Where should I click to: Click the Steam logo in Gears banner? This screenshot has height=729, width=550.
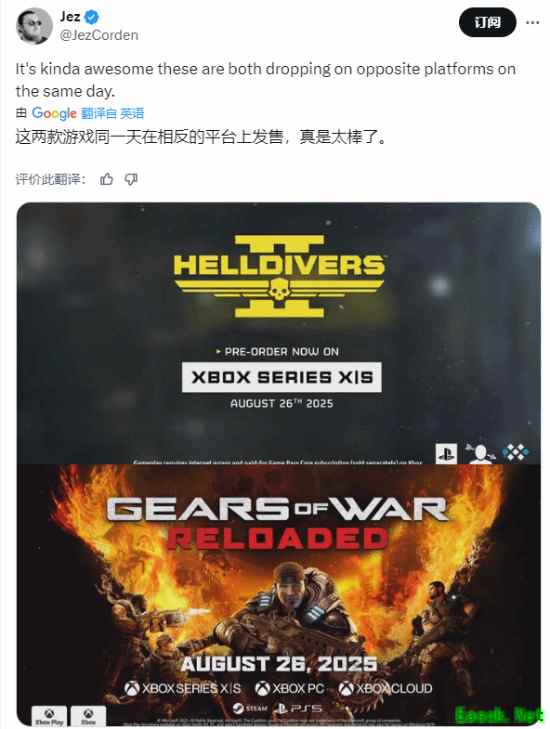point(250,709)
